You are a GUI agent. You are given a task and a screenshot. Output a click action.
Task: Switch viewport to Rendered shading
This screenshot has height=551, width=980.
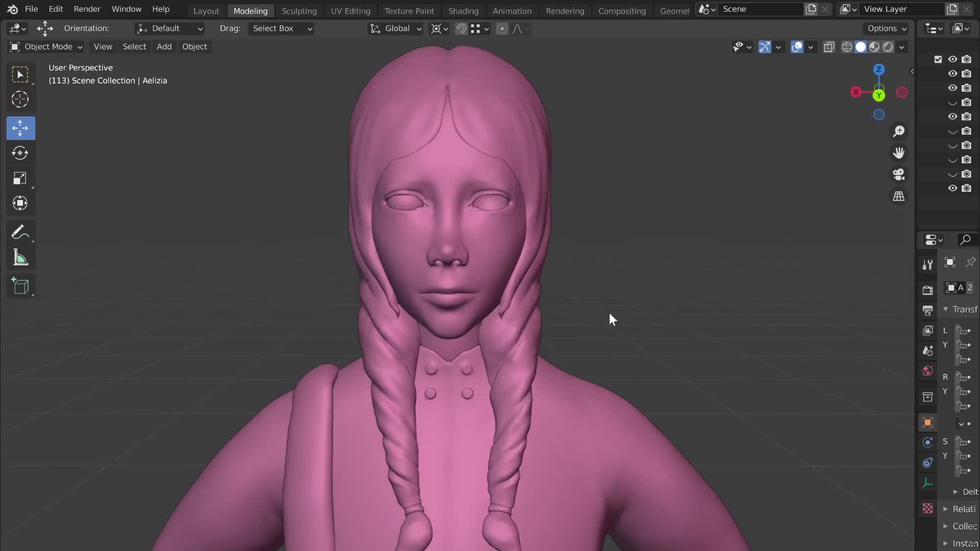pos(888,46)
